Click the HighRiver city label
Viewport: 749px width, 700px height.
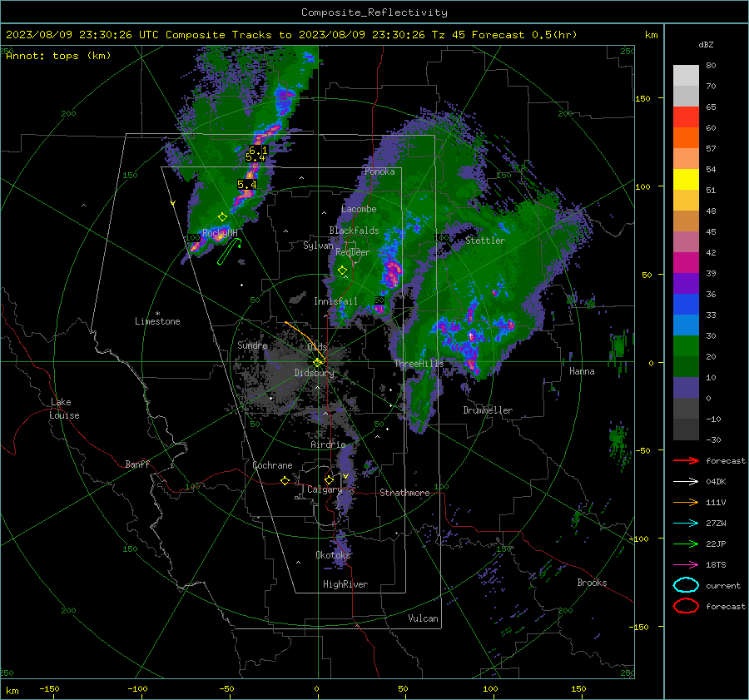click(345, 584)
